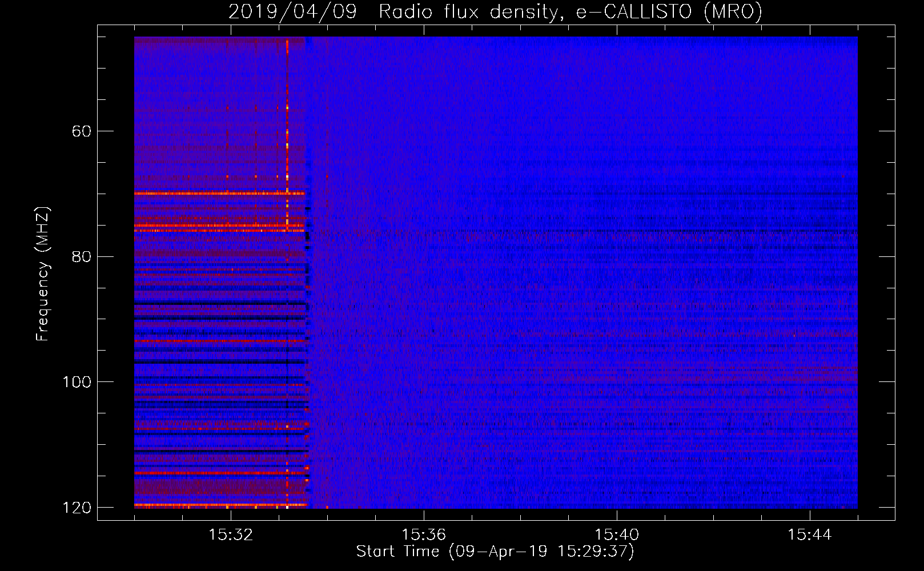The image size is (924, 571).
Task: Click the 15:40 time tick label
Action: [617, 535]
